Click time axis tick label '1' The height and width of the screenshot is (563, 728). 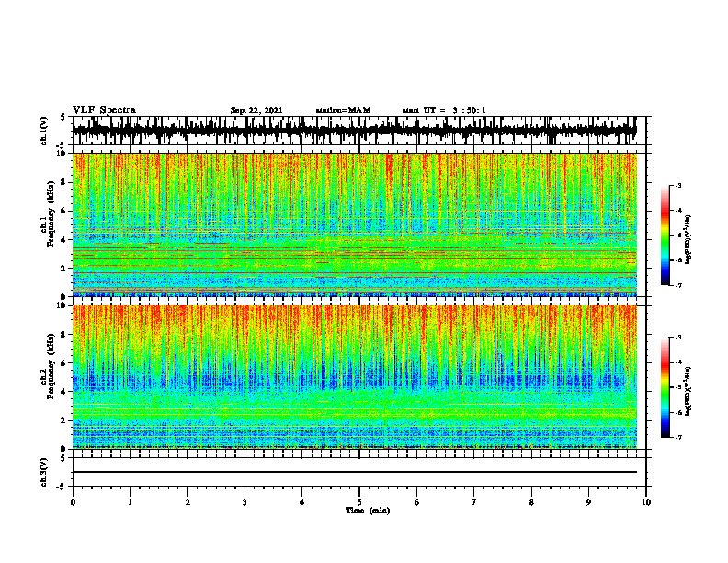130,502
